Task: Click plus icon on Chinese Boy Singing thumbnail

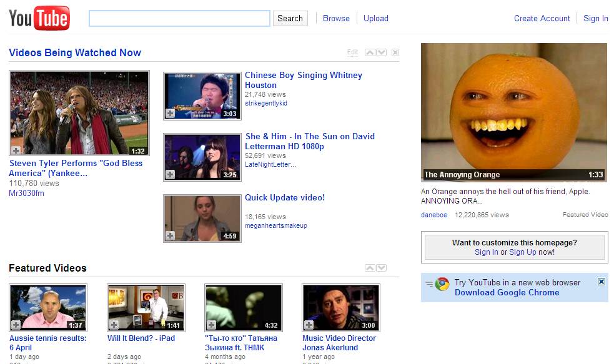Action: point(170,114)
